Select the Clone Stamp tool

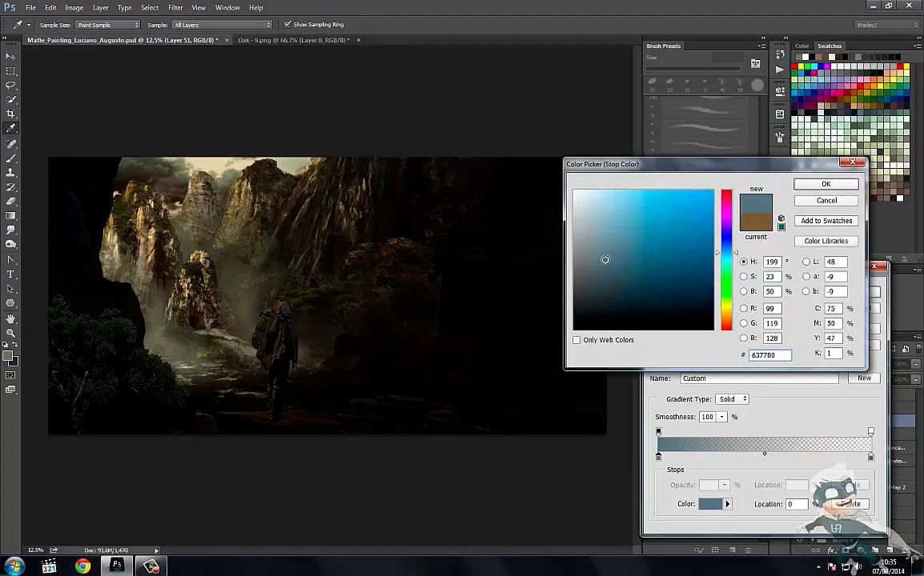click(10, 173)
